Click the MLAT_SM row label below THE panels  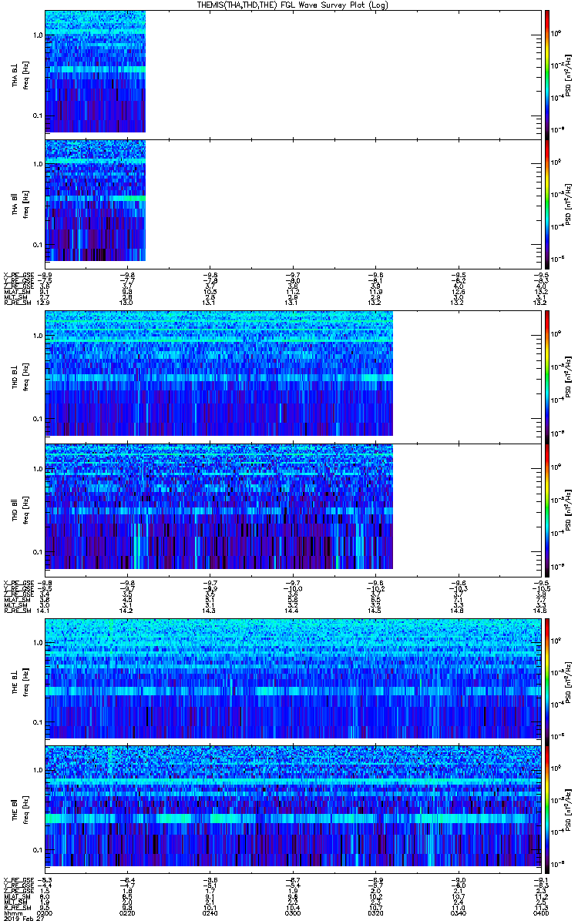18,897
